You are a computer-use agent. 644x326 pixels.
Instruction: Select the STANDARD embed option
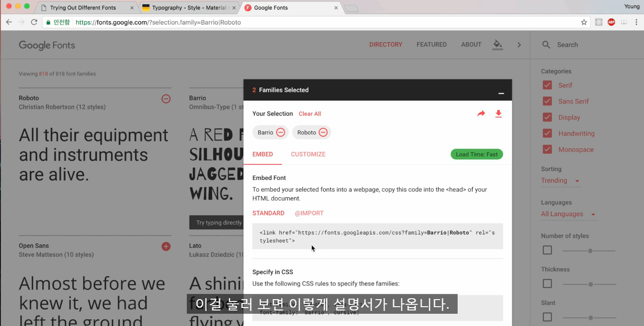268,213
